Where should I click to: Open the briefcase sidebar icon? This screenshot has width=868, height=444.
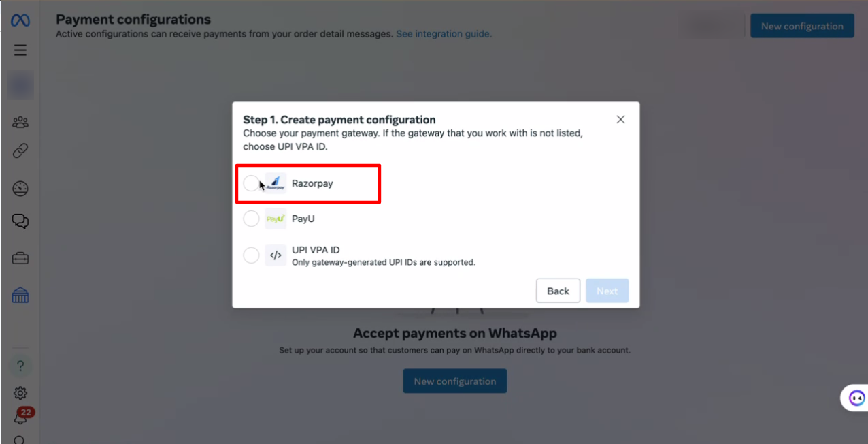pyautogui.click(x=20, y=259)
